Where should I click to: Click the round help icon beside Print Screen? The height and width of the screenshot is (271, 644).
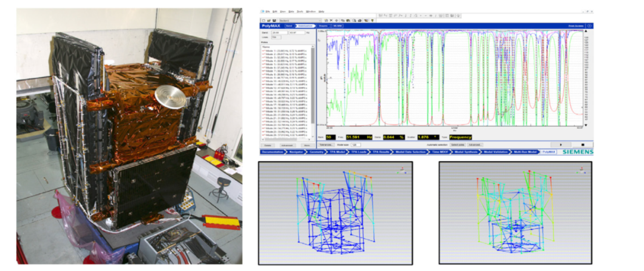[x=590, y=26]
